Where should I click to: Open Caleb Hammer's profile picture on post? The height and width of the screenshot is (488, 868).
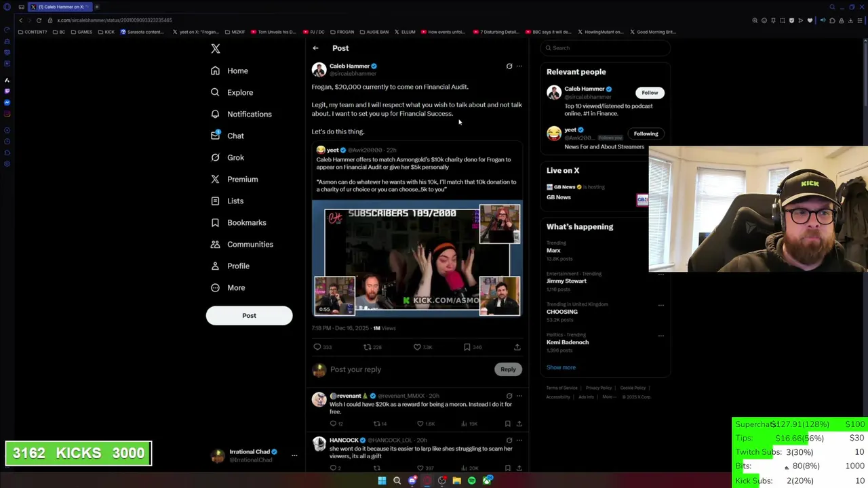pos(319,69)
